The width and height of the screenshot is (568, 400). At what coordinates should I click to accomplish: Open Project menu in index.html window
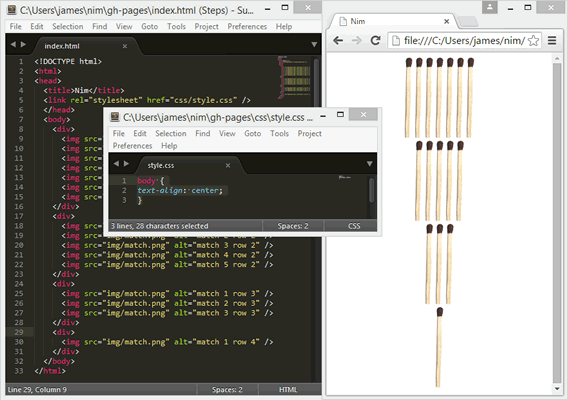tap(206, 26)
